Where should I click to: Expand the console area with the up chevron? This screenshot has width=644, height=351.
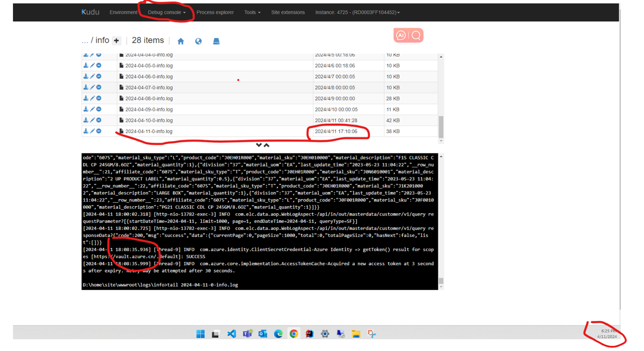pos(267,145)
